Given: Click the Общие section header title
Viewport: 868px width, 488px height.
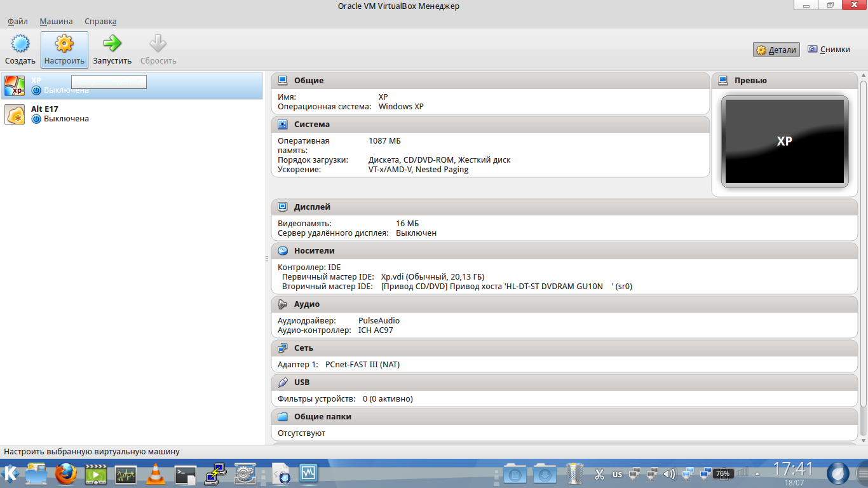Looking at the screenshot, I should coord(309,81).
